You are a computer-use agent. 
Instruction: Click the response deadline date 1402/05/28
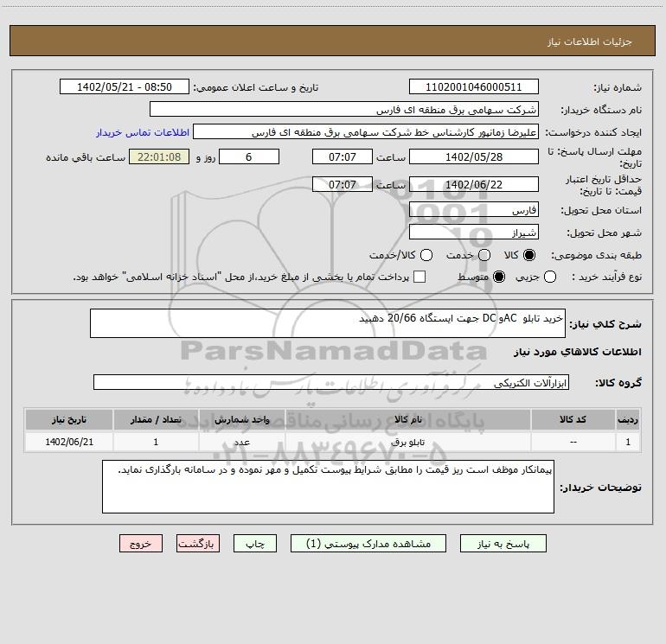pos(474,156)
